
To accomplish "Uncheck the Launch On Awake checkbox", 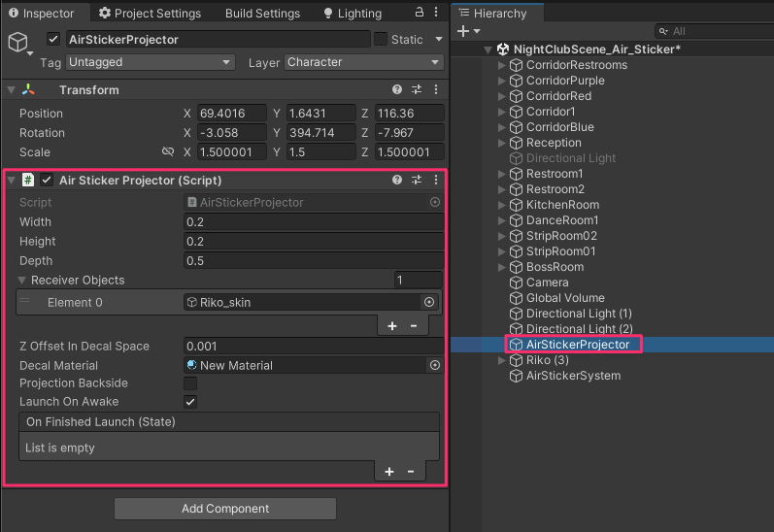I will click(x=190, y=402).
